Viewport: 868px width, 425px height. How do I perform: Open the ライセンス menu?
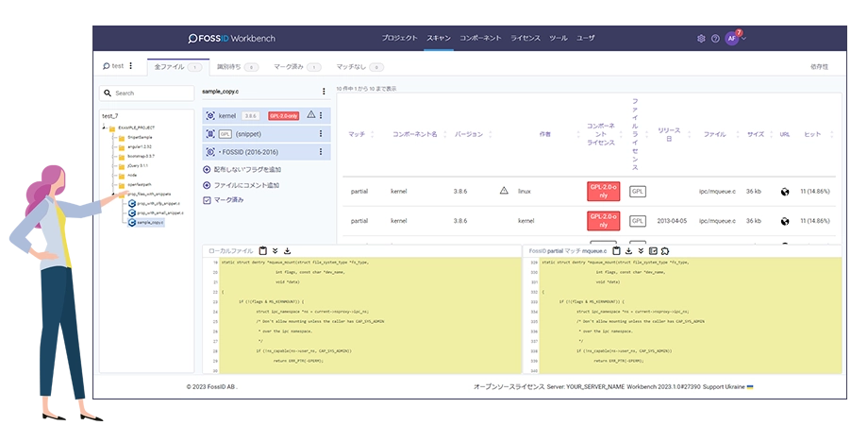click(526, 38)
